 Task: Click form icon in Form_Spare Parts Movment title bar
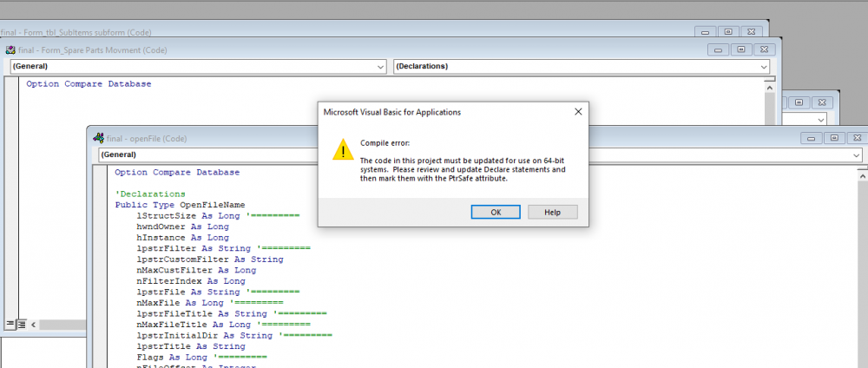pyautogui.click(x=10, y=49)
